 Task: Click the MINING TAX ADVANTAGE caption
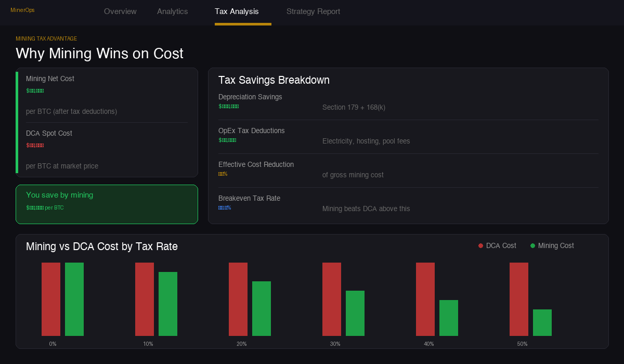[46, 38]
